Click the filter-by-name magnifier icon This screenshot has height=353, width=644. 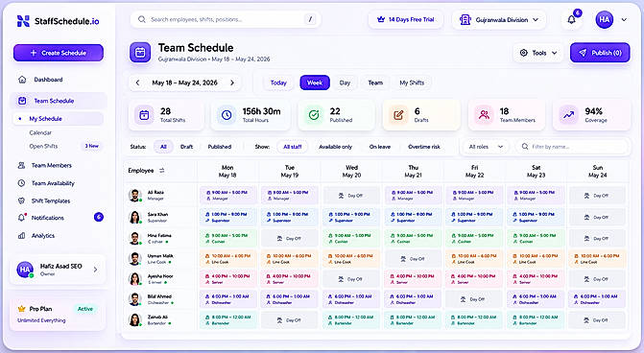(525, 147)
